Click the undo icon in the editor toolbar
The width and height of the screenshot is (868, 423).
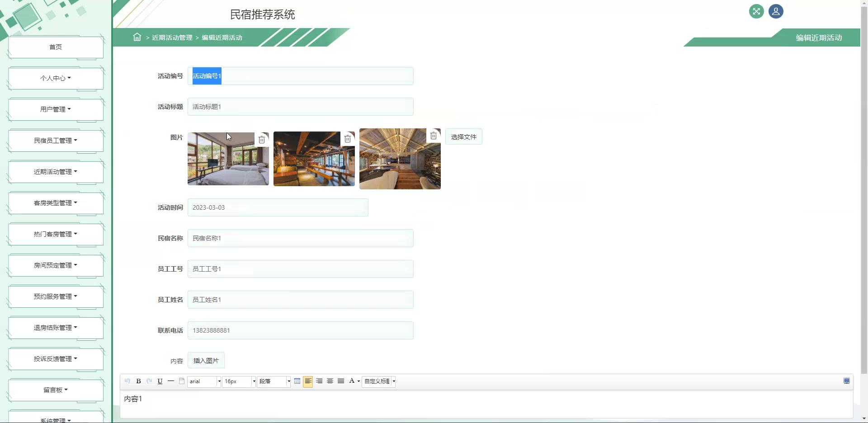[x=127, y=381]
